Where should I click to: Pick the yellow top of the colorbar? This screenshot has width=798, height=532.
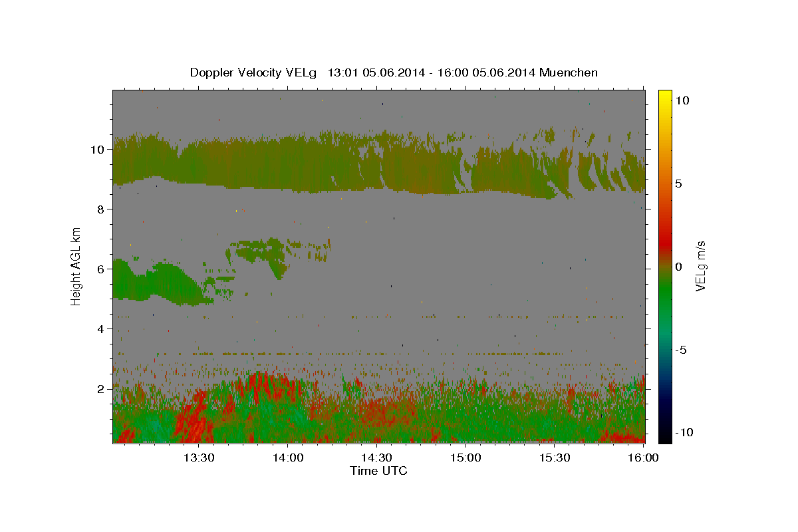click(665, 96)
